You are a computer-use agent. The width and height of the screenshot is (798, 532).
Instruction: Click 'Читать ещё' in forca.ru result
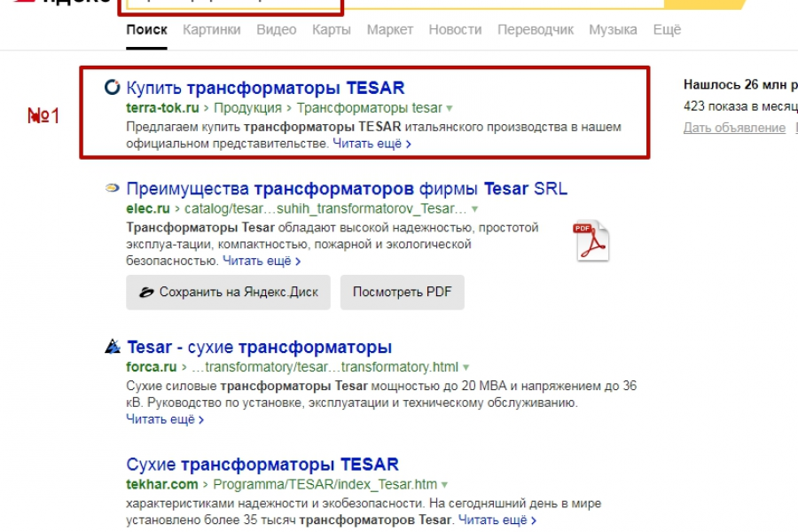point(165,419)
